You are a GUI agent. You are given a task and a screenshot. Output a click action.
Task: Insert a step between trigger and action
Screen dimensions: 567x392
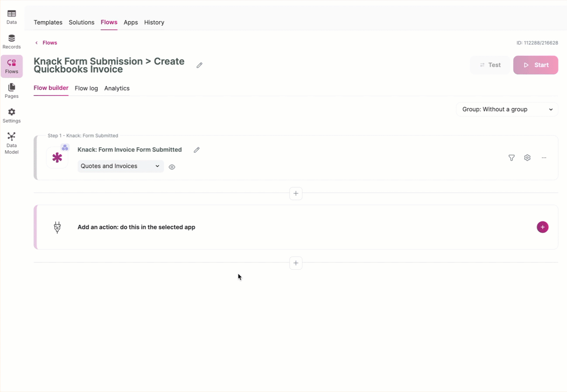(296, 193)
